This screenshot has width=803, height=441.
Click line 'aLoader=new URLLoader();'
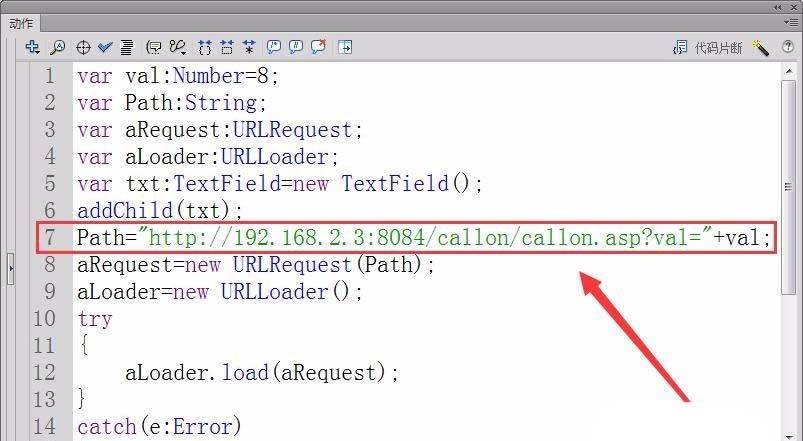click(220, 291)
